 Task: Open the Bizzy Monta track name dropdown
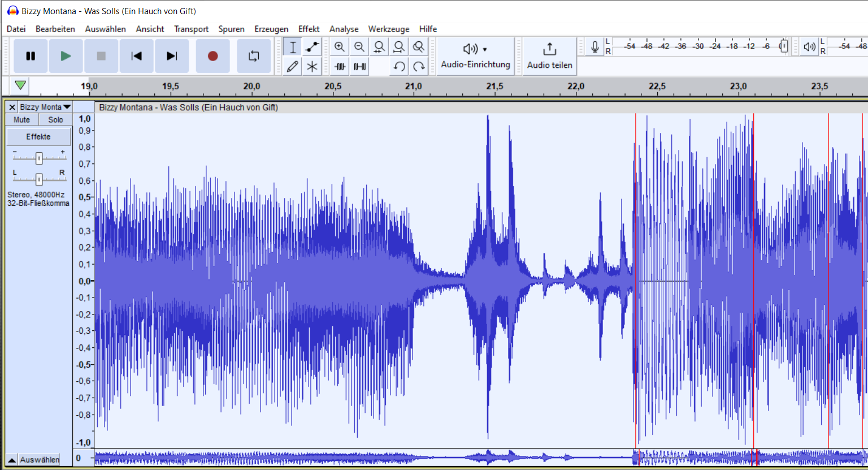pyautogui.click(x=45, y=107)
